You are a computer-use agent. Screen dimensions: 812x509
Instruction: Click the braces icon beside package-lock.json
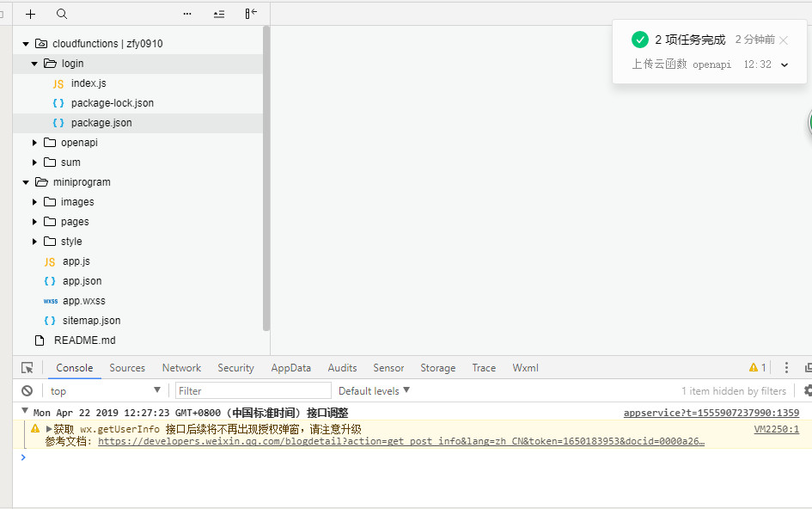[x=58, y=103]
